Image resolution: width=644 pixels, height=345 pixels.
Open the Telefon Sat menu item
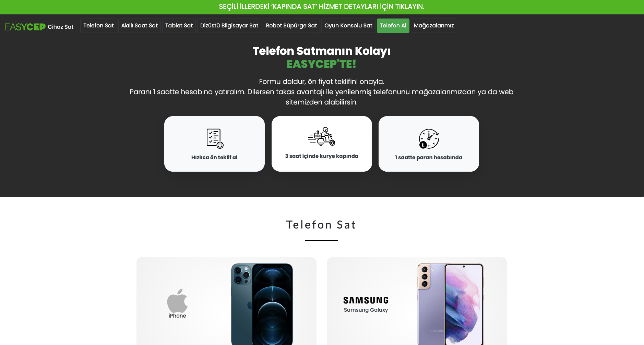98,26
